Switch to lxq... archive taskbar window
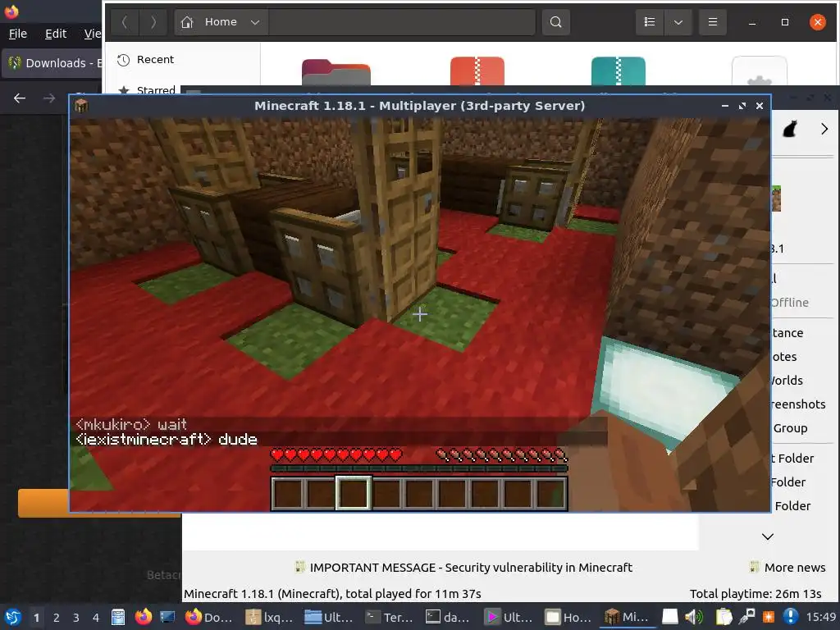840x630 pixels. coord(269,617)
